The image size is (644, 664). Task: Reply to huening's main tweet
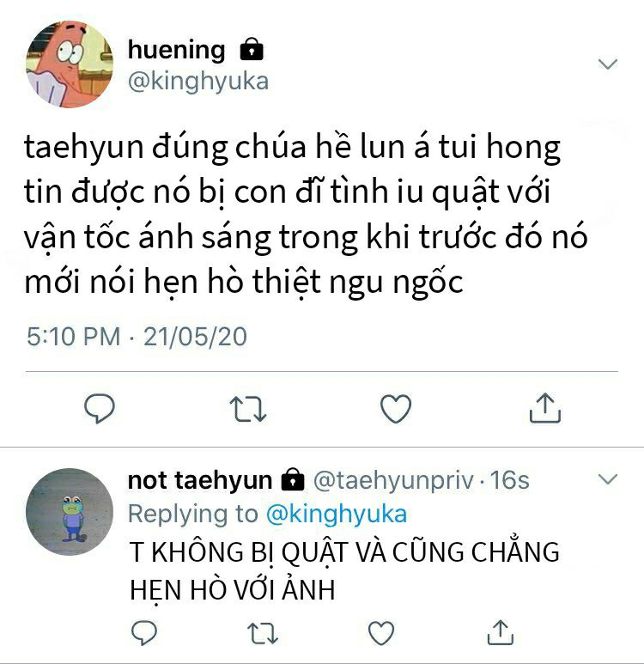coord(99,408)
